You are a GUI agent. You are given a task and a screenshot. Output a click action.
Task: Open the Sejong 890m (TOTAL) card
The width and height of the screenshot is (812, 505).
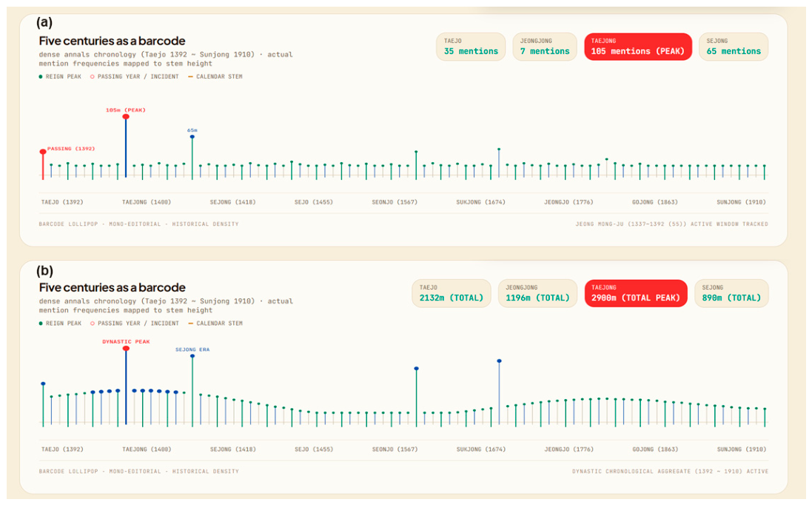point(731,293)
